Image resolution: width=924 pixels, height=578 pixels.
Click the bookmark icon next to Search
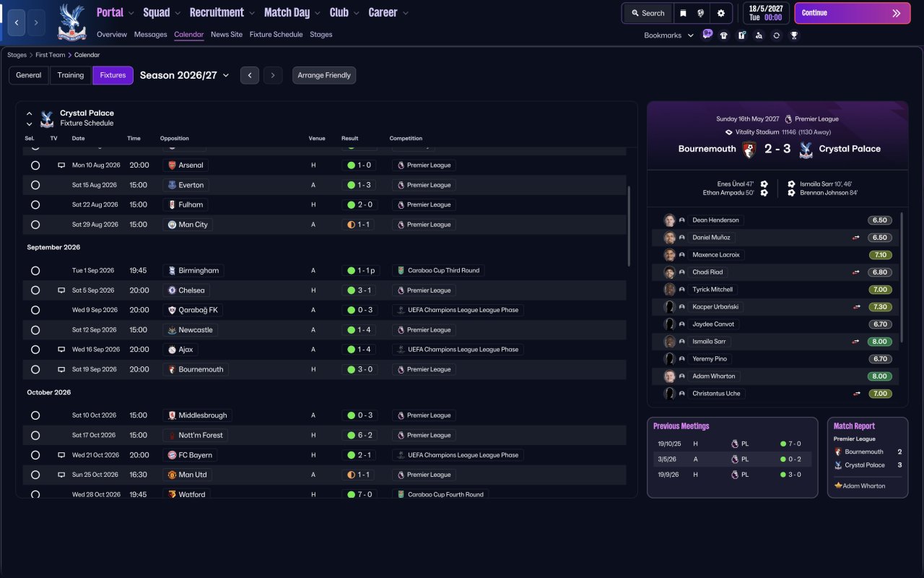[x=683, y=13]
